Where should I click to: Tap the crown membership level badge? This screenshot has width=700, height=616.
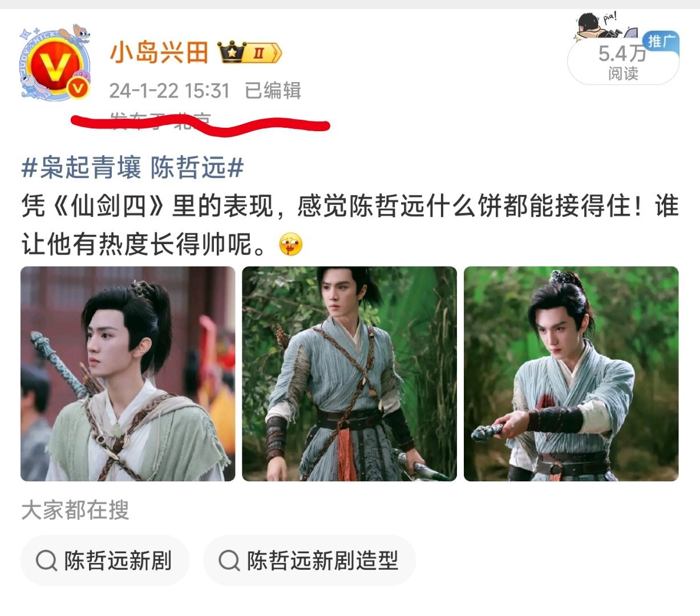click(250, 52)
